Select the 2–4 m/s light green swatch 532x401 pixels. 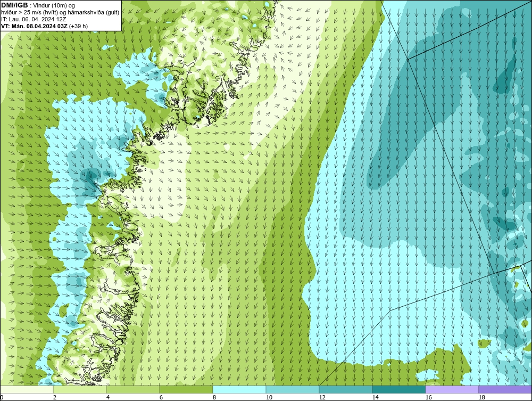(x=80, y=389)
